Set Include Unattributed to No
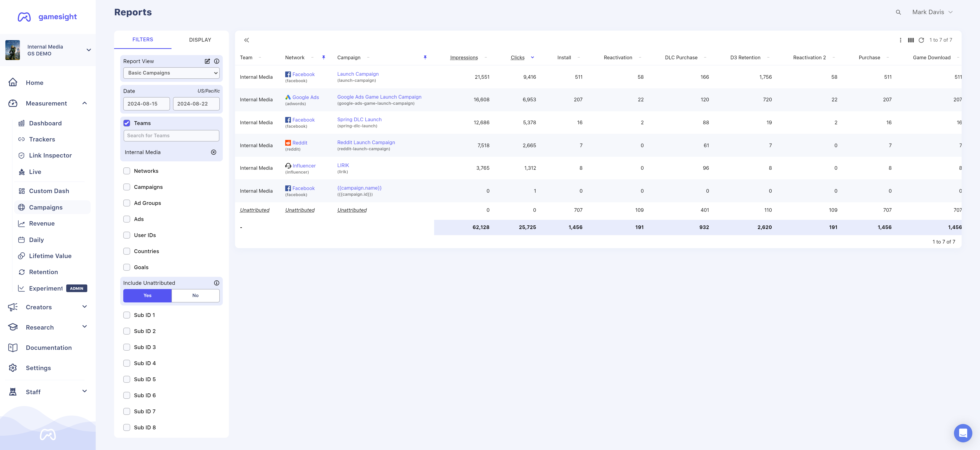The image size is (980, 450). [x=195, y=295]
